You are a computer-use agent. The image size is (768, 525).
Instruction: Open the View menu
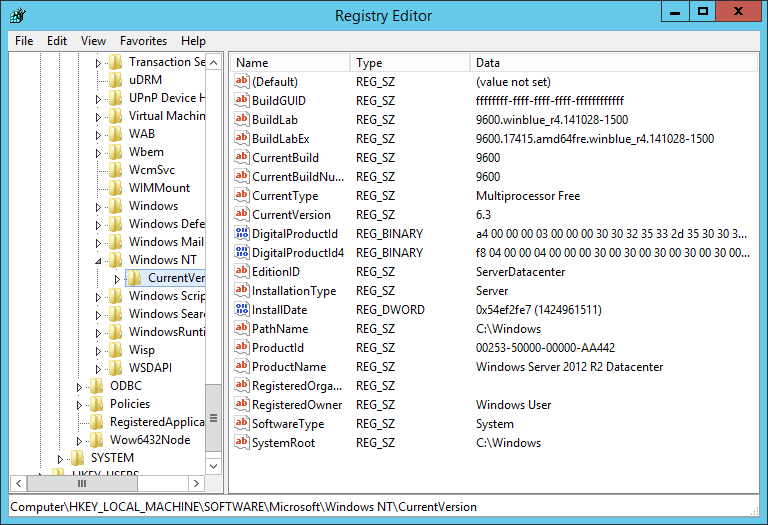[93, 41]
